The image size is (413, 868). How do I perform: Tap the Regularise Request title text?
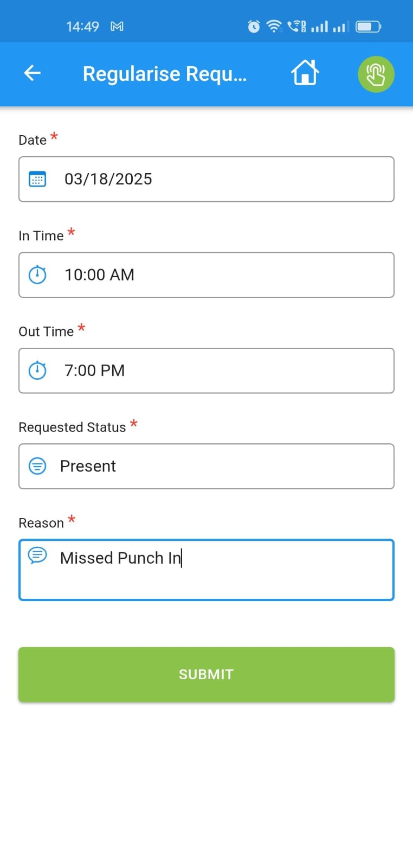point(165,74)
